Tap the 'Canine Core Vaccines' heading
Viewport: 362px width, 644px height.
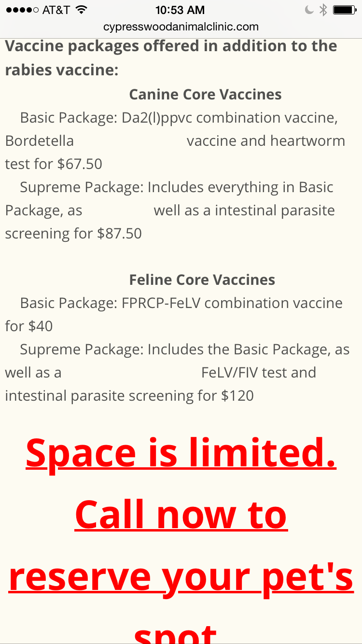click(205, 94)
